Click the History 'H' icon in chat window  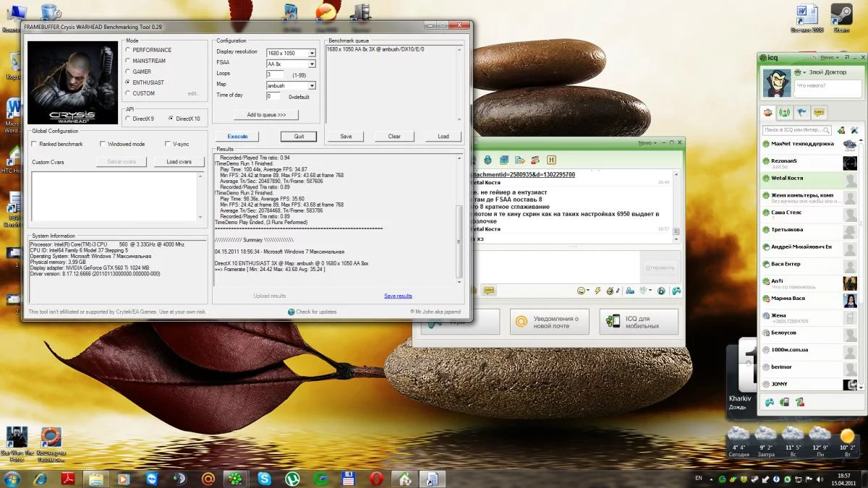551,160
